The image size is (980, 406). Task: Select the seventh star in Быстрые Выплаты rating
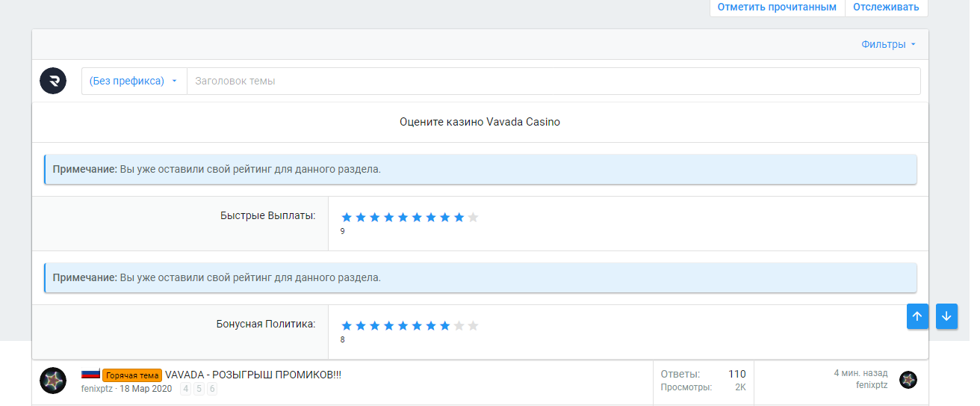tap(430, 218)
